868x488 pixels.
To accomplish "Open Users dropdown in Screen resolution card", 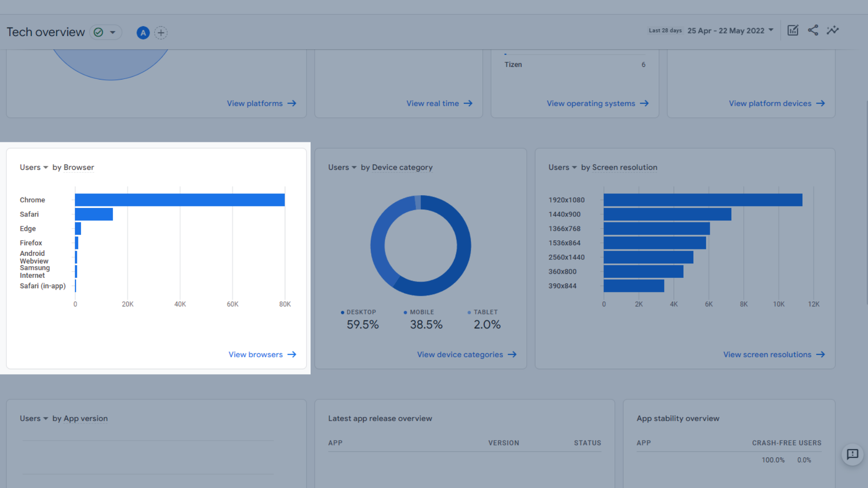I will [562, 167].
